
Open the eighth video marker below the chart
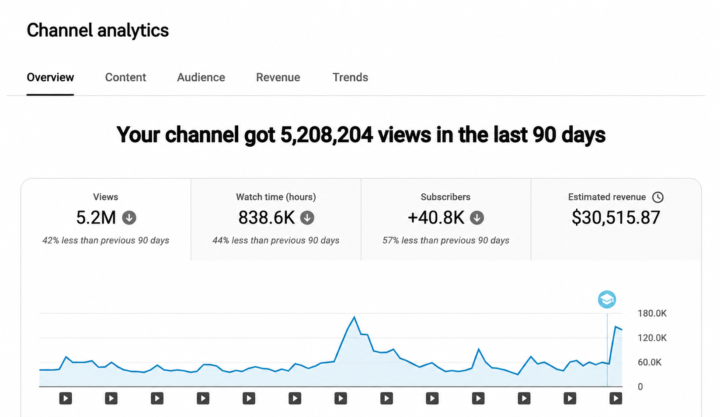point(387,398)
